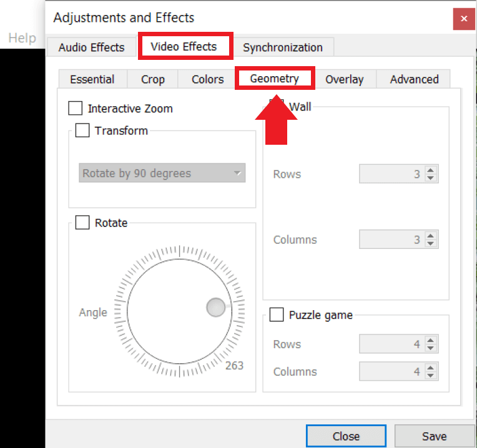Check the Puzzle game option
Image resolution: width=477 pixels, height=448 pixels.
pyautogui.click(x=277, y=315)
